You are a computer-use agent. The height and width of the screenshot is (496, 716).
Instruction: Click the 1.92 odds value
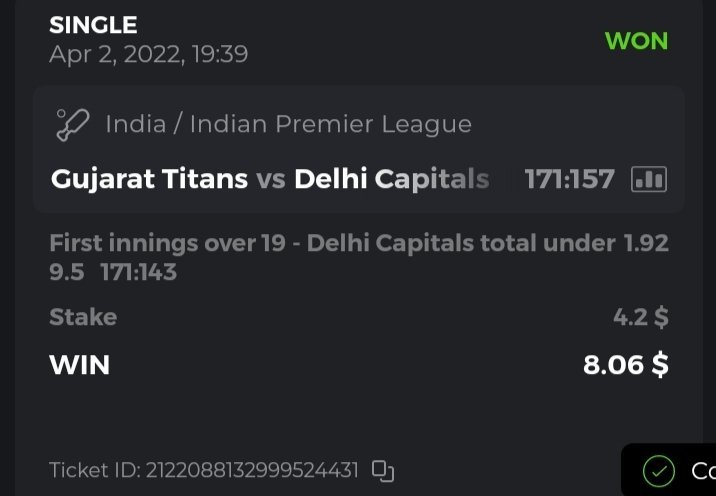pos(645,243)
